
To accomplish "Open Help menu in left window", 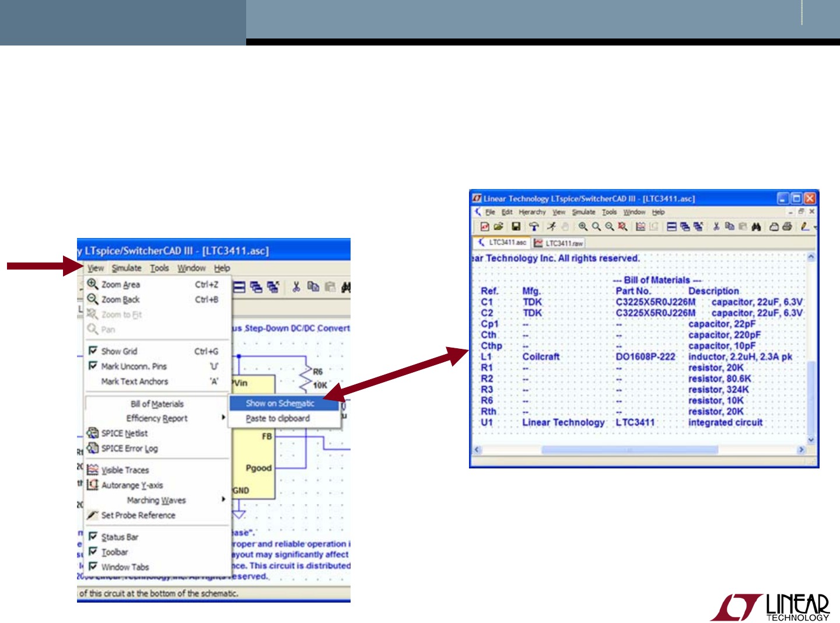I will [x=222, y=268].
